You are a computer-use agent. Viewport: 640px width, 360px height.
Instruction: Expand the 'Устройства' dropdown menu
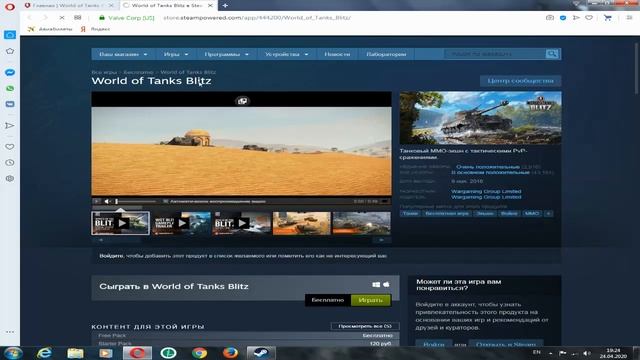(287, 54)
